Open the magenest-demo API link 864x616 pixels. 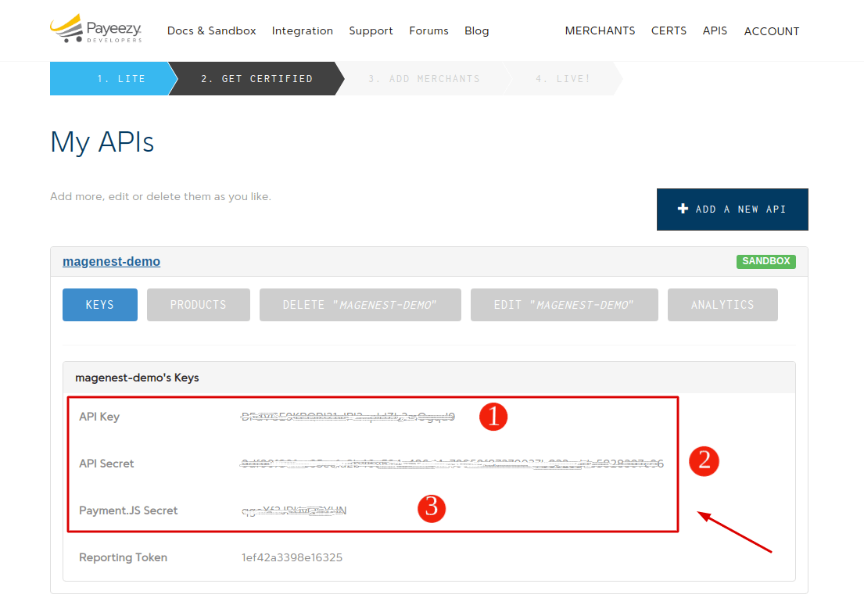point(111,261)
